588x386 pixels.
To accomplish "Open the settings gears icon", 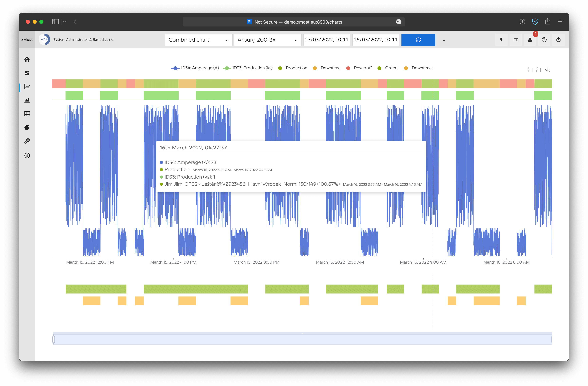I will (x=27, y=141).
